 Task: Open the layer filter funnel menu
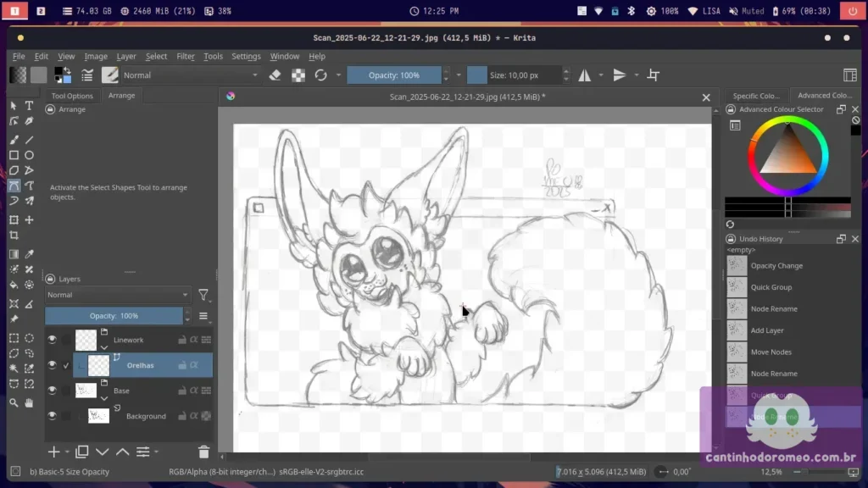point(203,295)
